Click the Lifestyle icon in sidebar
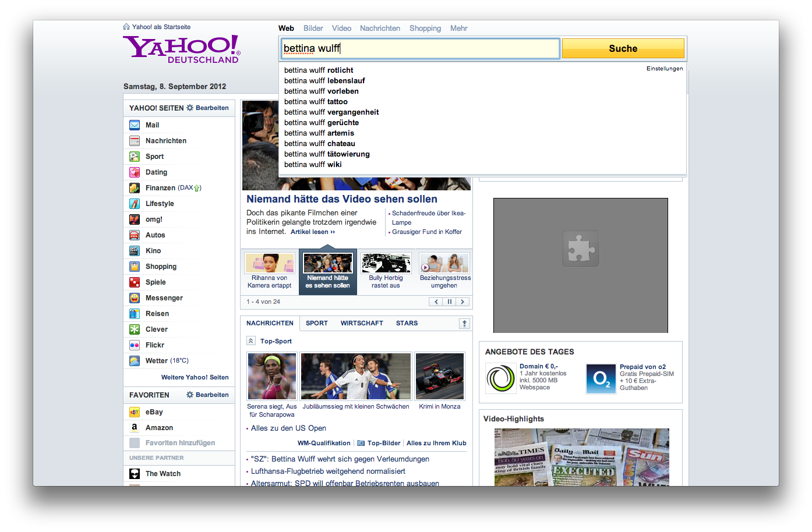The height and width of the screenshot is (532, 812). 135,204
